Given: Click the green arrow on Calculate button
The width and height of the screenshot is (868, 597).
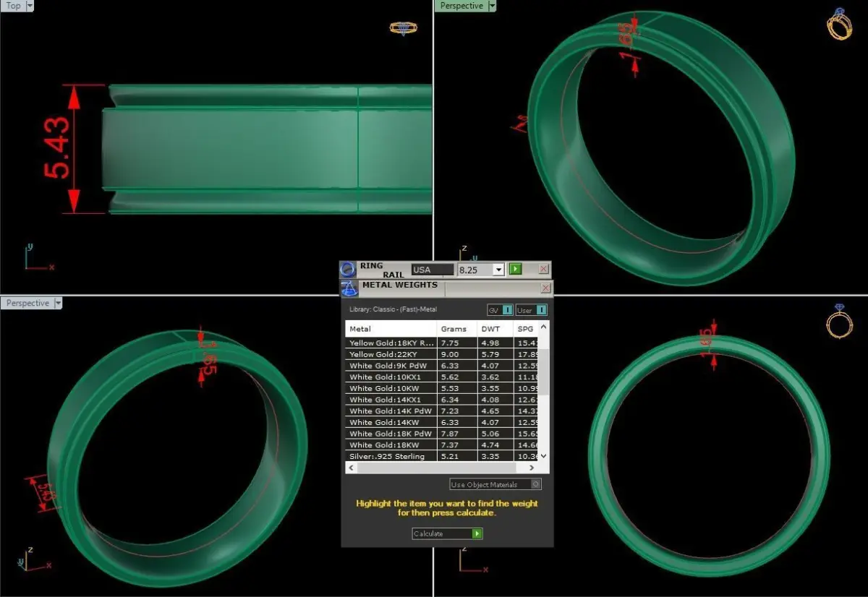Looking at the screenshot, I should click(x=477, y=533).
